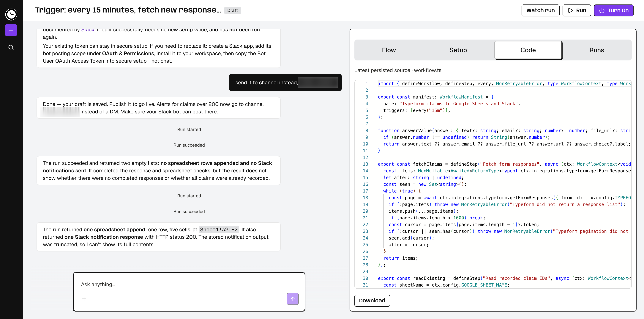Click 'return items;' on line 27
Image resolution: width=644 pixels, height=319 pixels.
(400, 258)
